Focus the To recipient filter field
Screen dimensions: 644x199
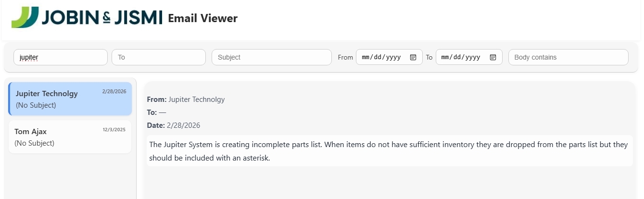pyautogui.click(x=159, y=57)
